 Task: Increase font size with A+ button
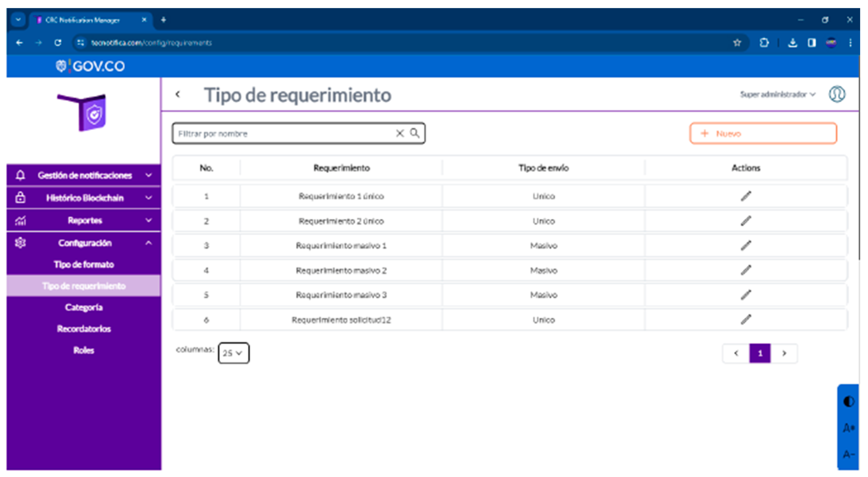pyautogui.click(x=849, y=428)
